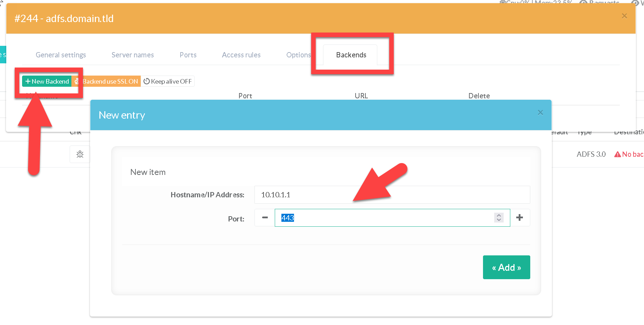Close the adfs.domain.tld settings panel
This screenshot has height=325, width=644.
click(624, 16)
